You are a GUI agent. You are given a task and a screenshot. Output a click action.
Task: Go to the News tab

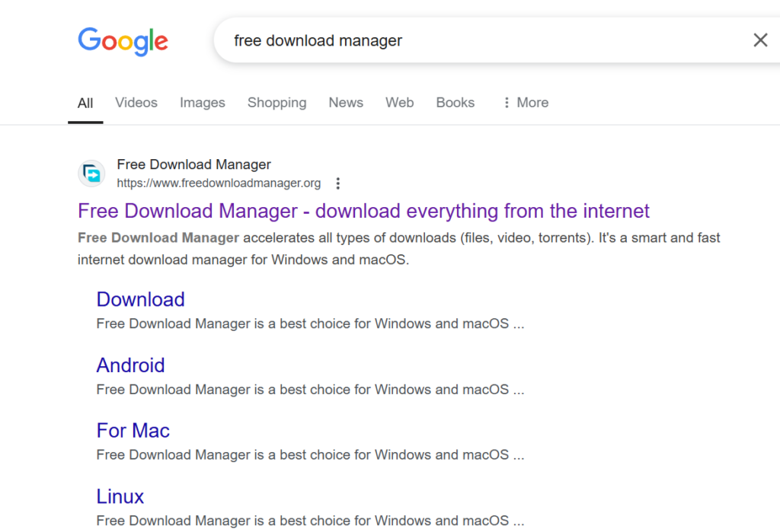tap(346, 103)
